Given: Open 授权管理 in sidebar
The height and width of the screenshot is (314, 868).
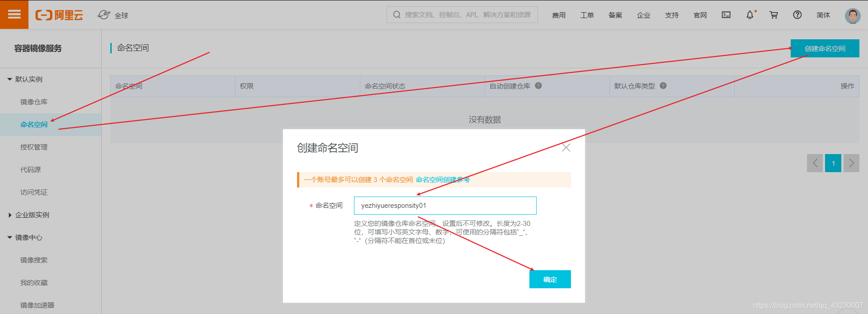Looking at the screenshot, I should pos(34,147).
